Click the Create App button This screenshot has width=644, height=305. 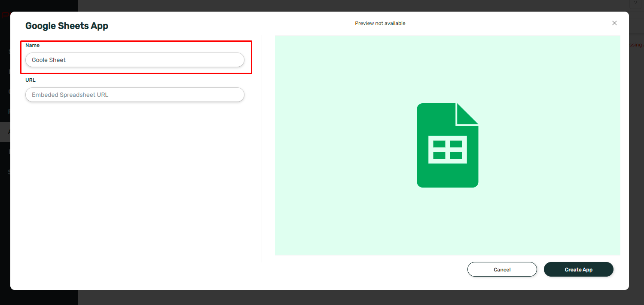point(578,269)
